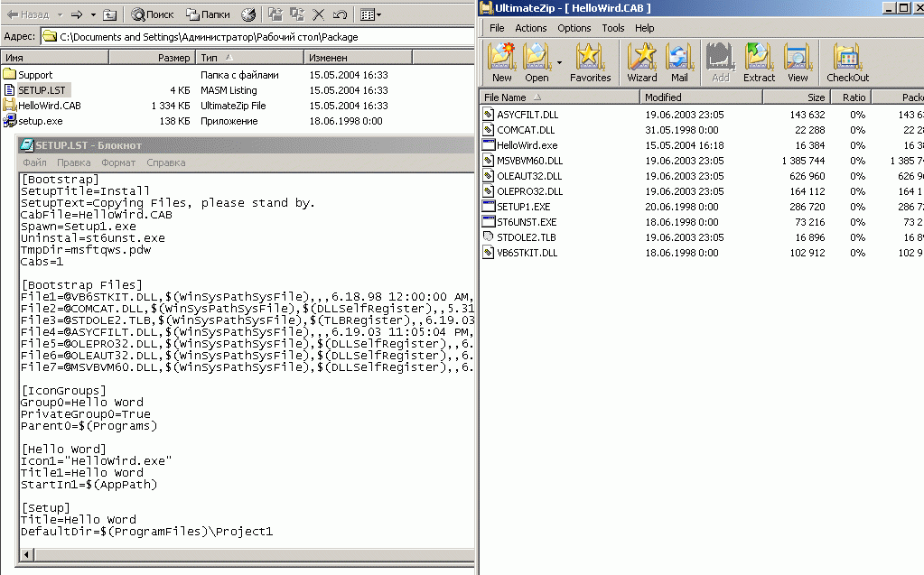The image size is (924, 575).
Task: Sort Explorer files by Имя column
Action: tap(55, 58)
